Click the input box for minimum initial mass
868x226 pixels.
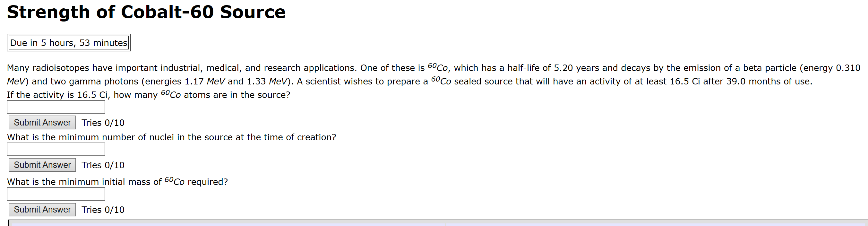(56, 194)
